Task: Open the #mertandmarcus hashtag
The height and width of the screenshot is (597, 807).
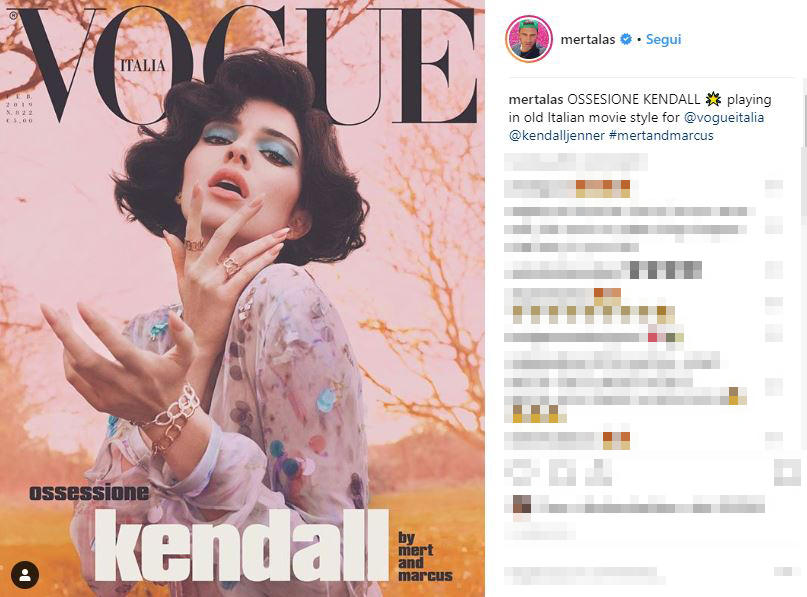Action: (661, 135)
